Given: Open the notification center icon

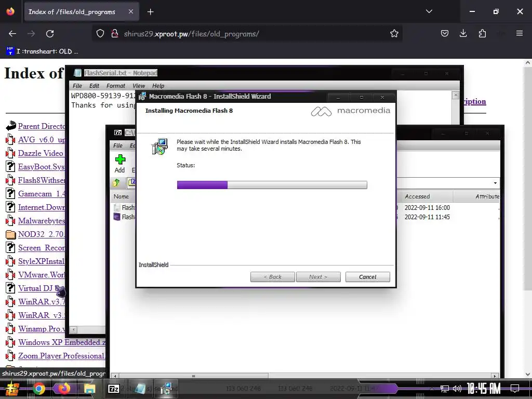Looking at the screenshot, I should click(515, 389).
